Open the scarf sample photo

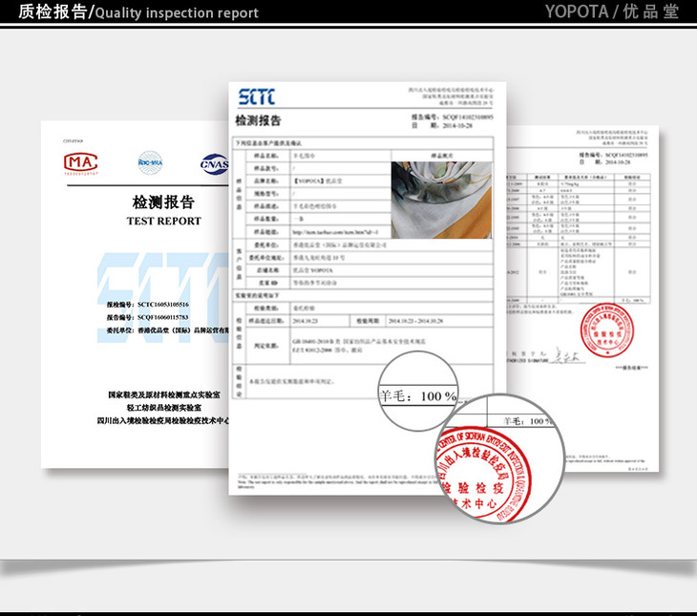441,200
